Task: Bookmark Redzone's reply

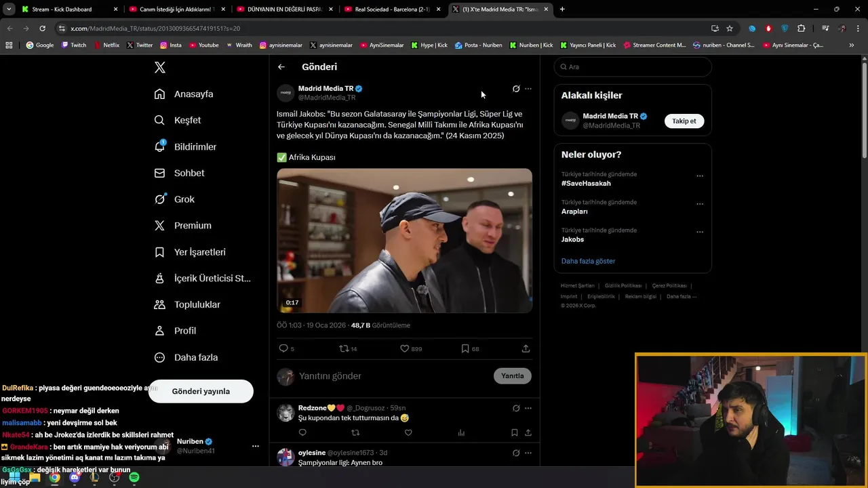Action: coord(515,432)
